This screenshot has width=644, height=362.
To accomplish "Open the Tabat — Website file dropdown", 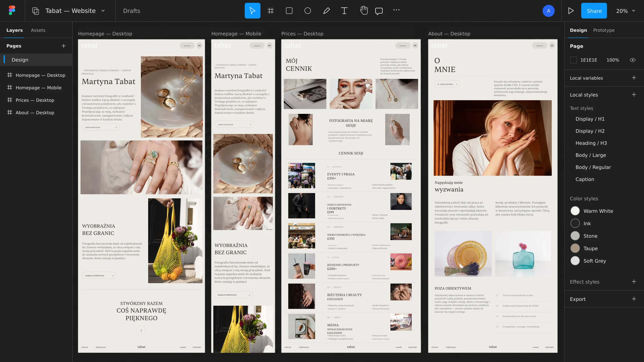I will tap(103, 11).
